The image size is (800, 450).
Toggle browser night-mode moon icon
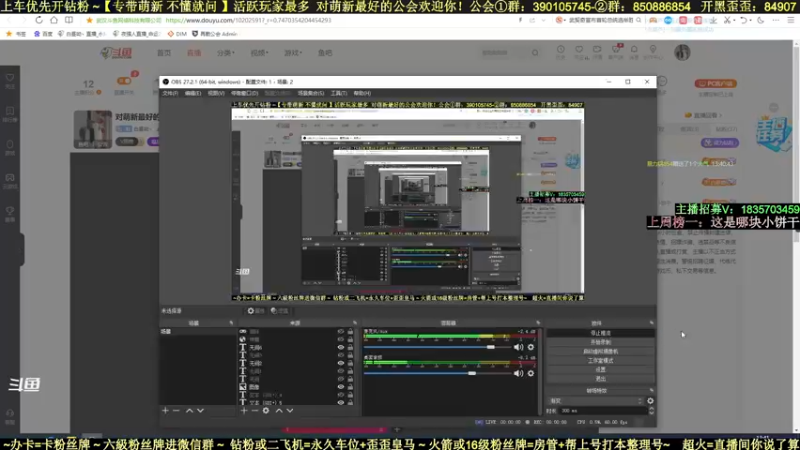[x=761, y=20]
